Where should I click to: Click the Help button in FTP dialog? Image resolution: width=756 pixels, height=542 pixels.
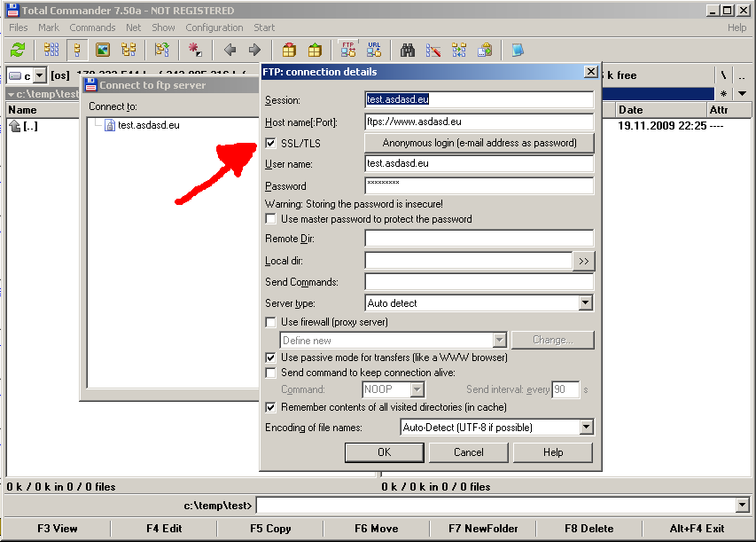[553, 452]
